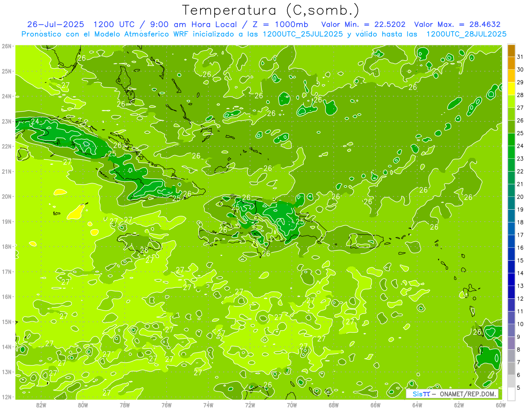
Task: Click the color bar scale label '20'
Action: click(520, 197)
